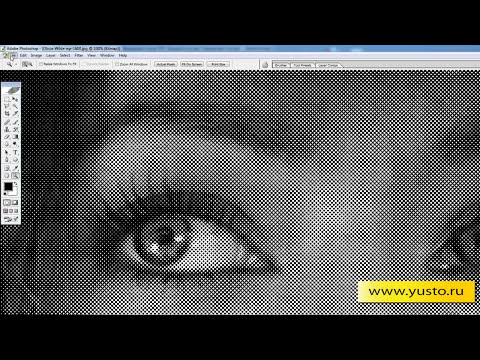Image resolution: width=480 pixels, height=360 pixels.
Task: Open the foreground color swatch
Action: [8, 187]
